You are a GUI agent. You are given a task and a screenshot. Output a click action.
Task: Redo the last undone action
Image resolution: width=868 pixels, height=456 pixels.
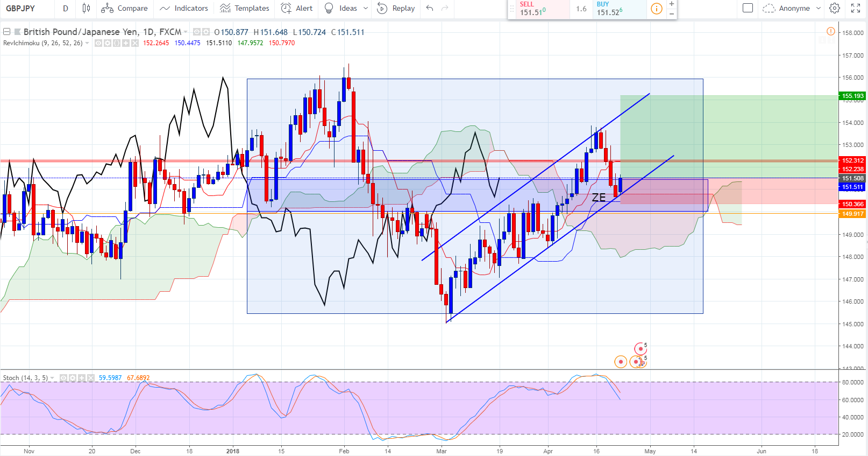click(x=445, y=8)
